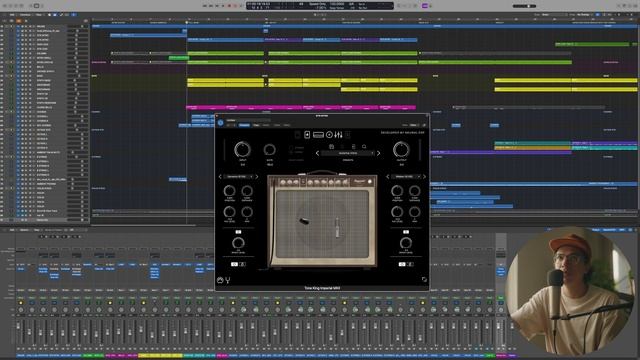Open the View size dropdown in plugin header
Image resolution: width=640 pixels, height=360 pixels.
(x=413, y=125)
